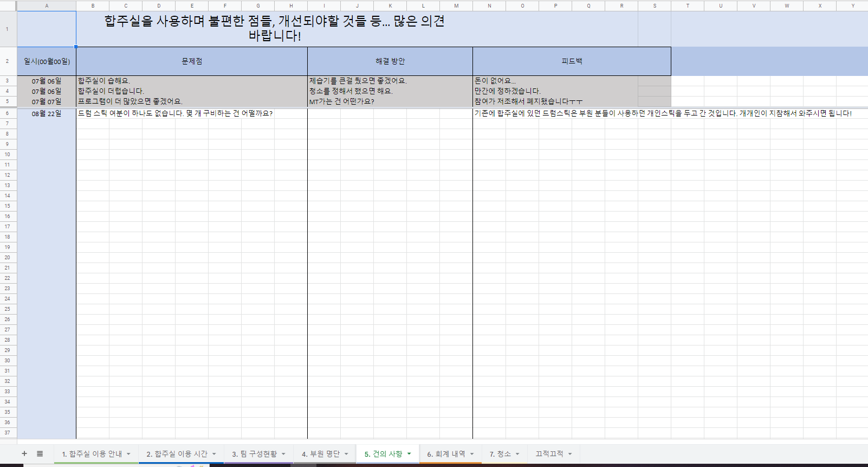The image size is (868, 467).
Task: Select row 10 by its row number
Action: tap(8, 155)
